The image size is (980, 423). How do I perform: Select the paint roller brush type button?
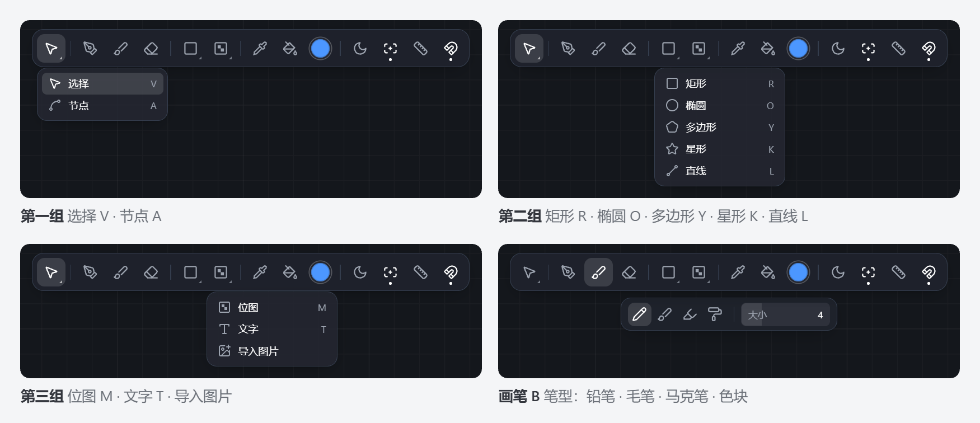(x=715, y=314)
